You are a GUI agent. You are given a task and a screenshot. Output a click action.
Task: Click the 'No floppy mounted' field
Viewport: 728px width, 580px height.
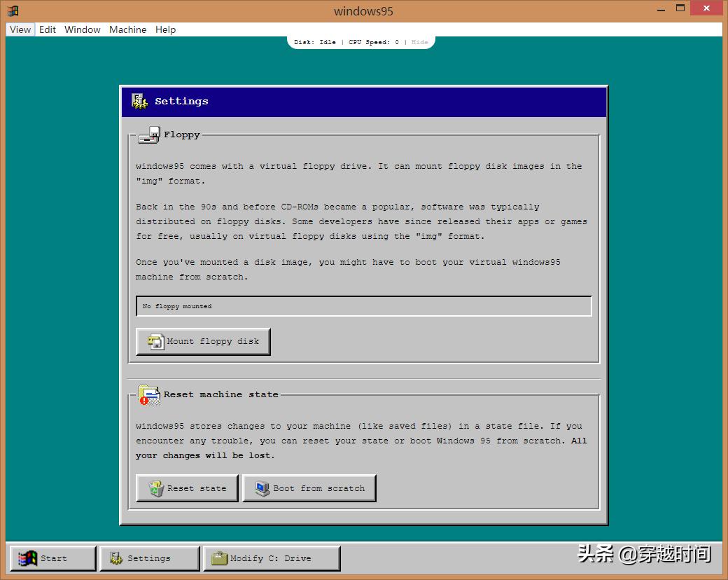pyautogui.click(x=363, y=305)
